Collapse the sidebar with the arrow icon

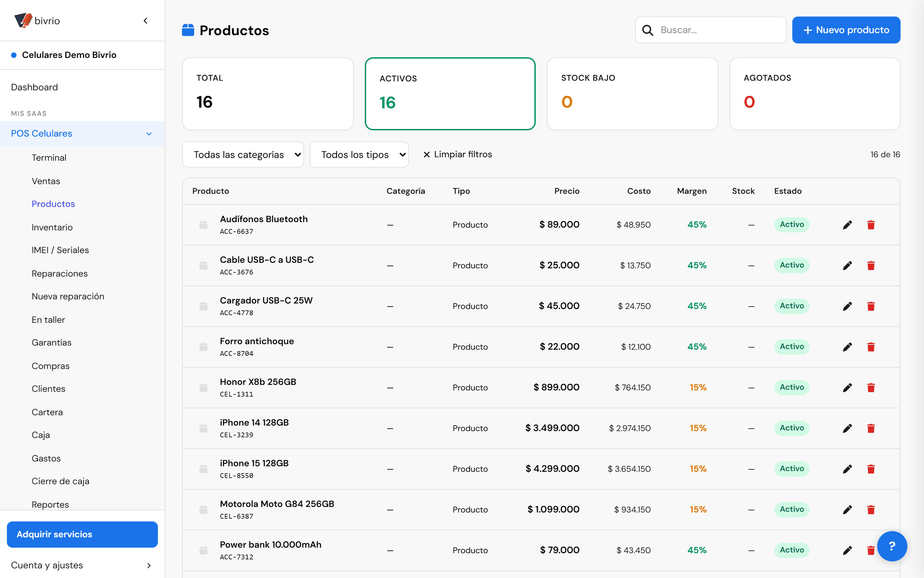click(x=145, y=21)
